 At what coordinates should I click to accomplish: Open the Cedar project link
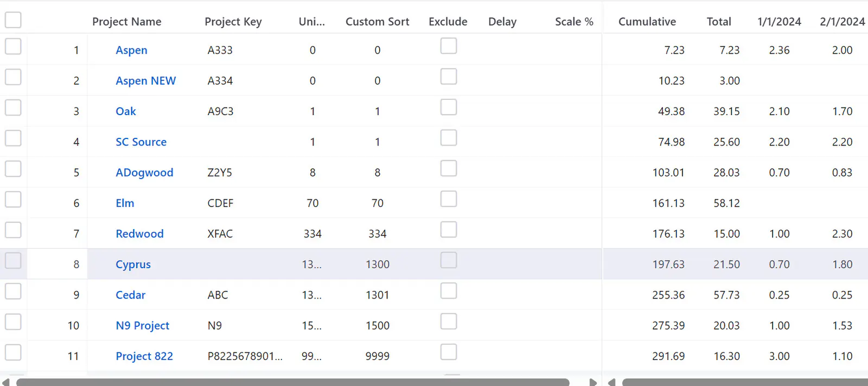(x=130, y=295)
